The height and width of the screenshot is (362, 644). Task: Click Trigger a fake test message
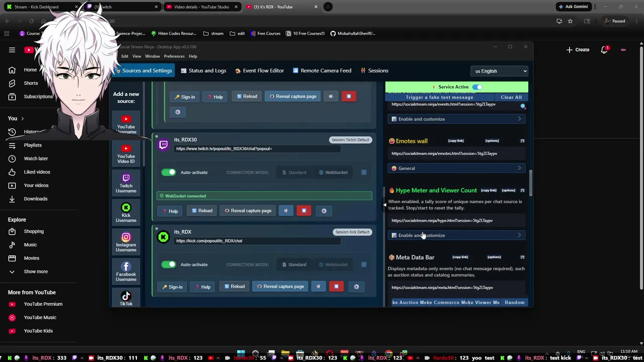coord(440,98)
